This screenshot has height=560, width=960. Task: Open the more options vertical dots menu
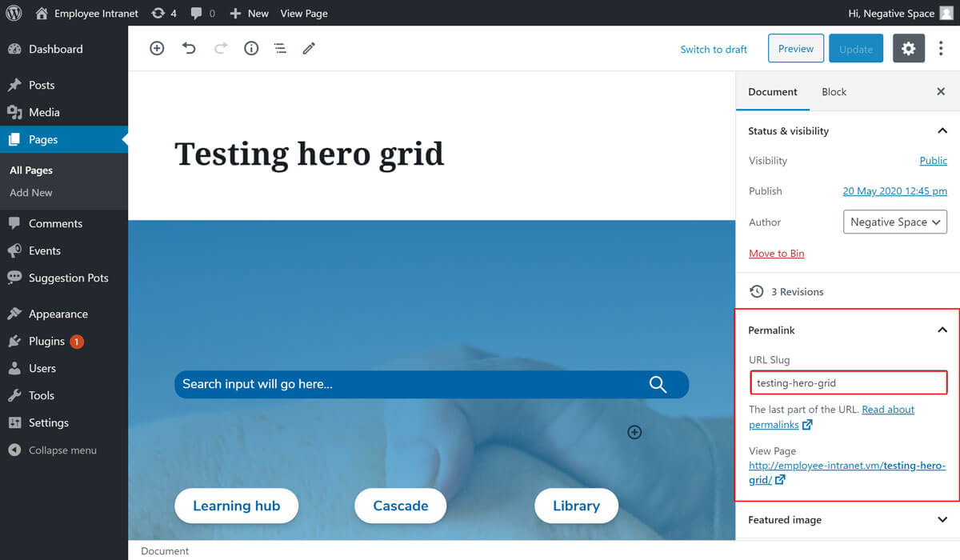[x=941, y=49]
